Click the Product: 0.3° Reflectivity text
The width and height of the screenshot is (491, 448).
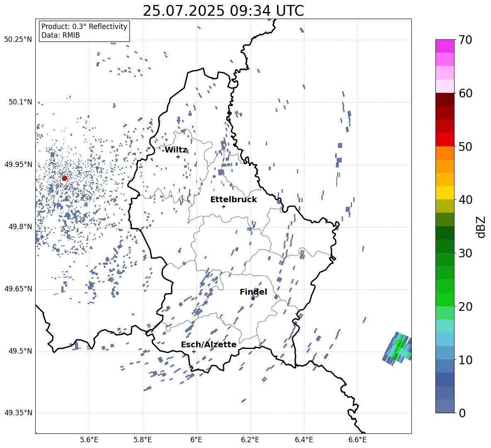pos(84,26)
